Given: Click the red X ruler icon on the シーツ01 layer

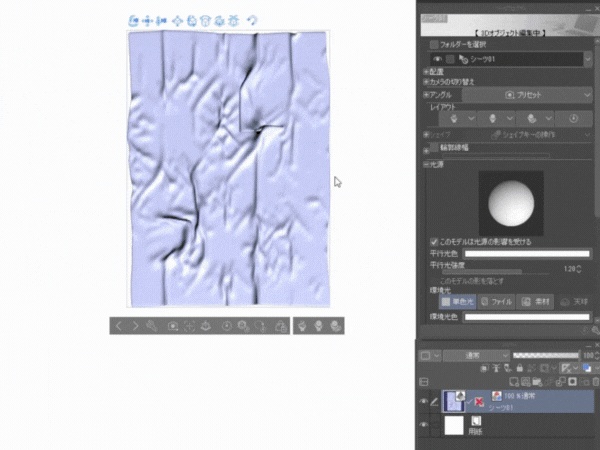Looking at the screenshot, I should pyautogui.click(x=479, y=401).
